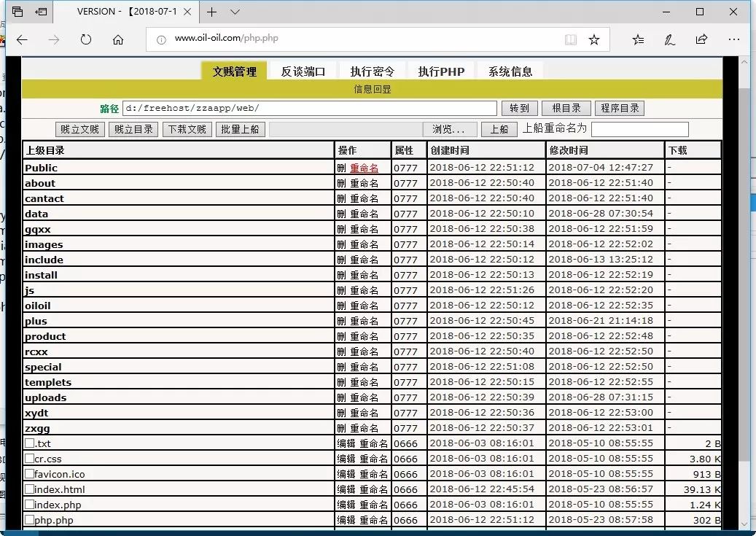Open tab preview chevron dropdown
This screenshot has height=536, width=756.
pos(235,12)
